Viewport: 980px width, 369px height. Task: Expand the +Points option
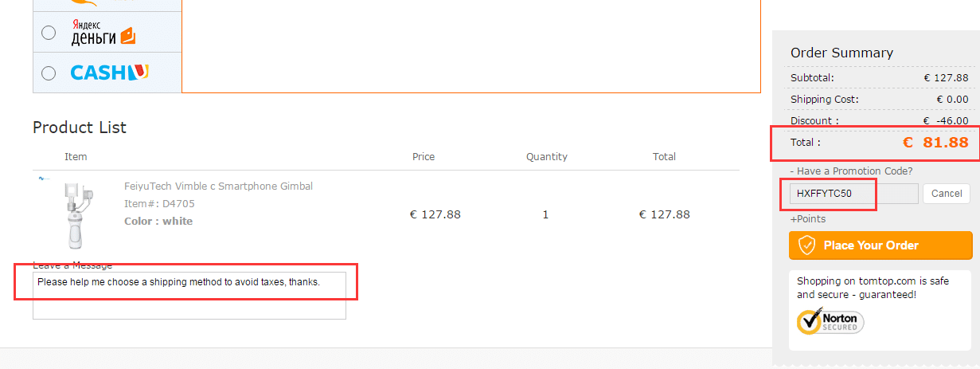tap(808, 218)
